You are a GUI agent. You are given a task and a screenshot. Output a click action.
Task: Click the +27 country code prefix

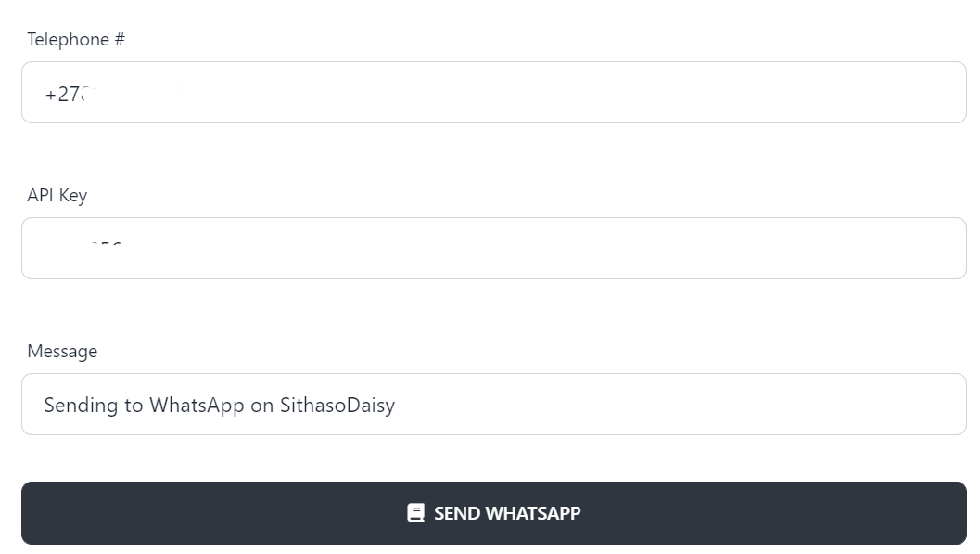(61, 95)
